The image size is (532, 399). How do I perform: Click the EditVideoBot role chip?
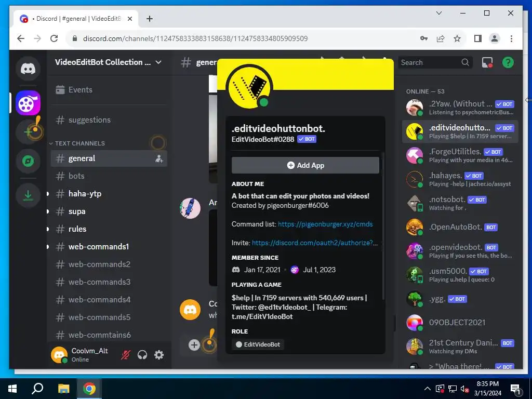pos(258,344)
